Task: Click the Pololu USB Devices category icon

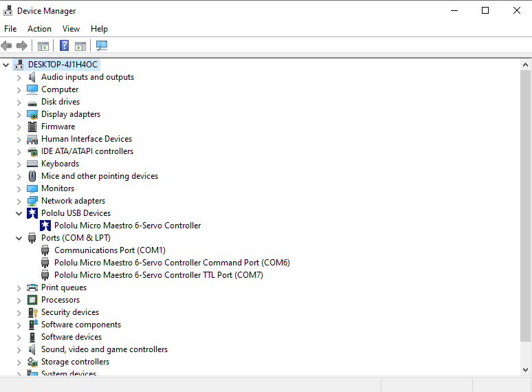Action: [32, 213]
